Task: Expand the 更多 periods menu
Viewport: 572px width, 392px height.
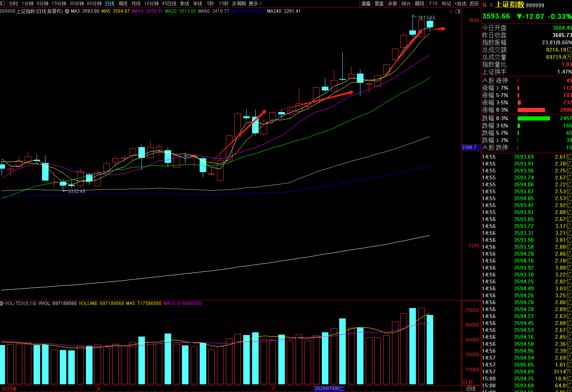Action: pyautogui.click(x=255, y=3)
